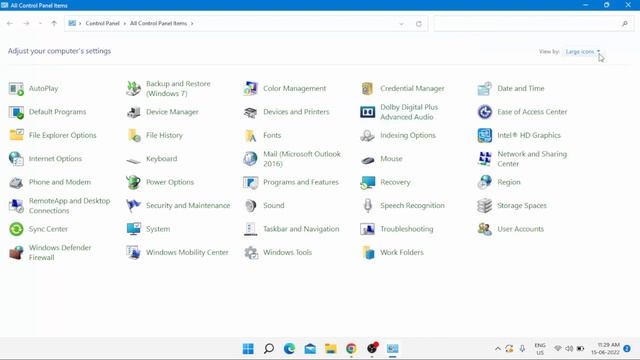Click the Default Programs icon
This screenshot has height=360, width=640.
pos(16,112)
